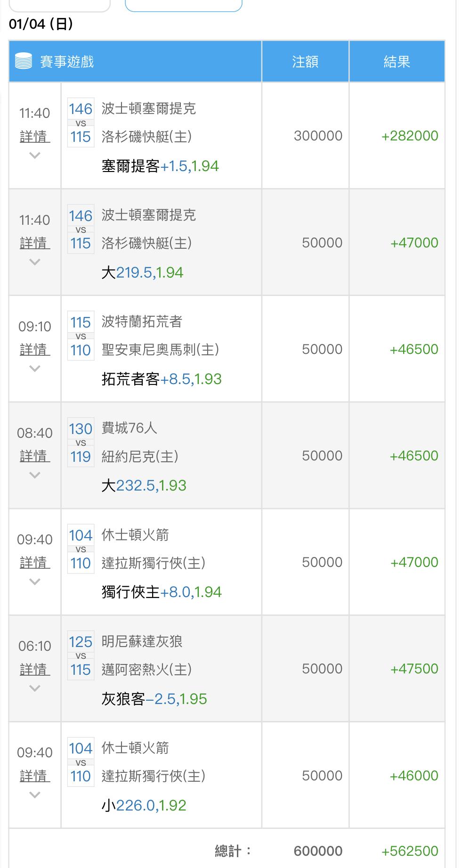Screen dimensions: 462x868
Task: Expand the chevron under the 09:10 拓荒者 row
Action: pyautogui.click(x=35, y=368)
